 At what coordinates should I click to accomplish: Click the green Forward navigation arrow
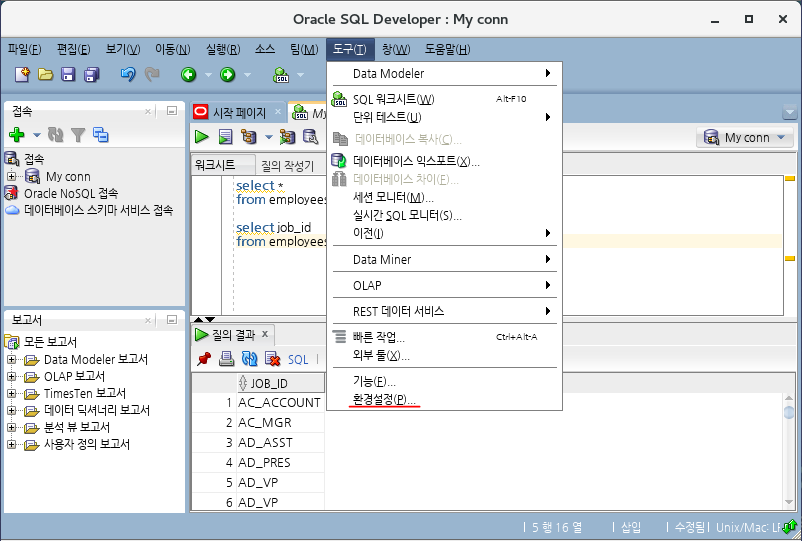coord(228,75)
